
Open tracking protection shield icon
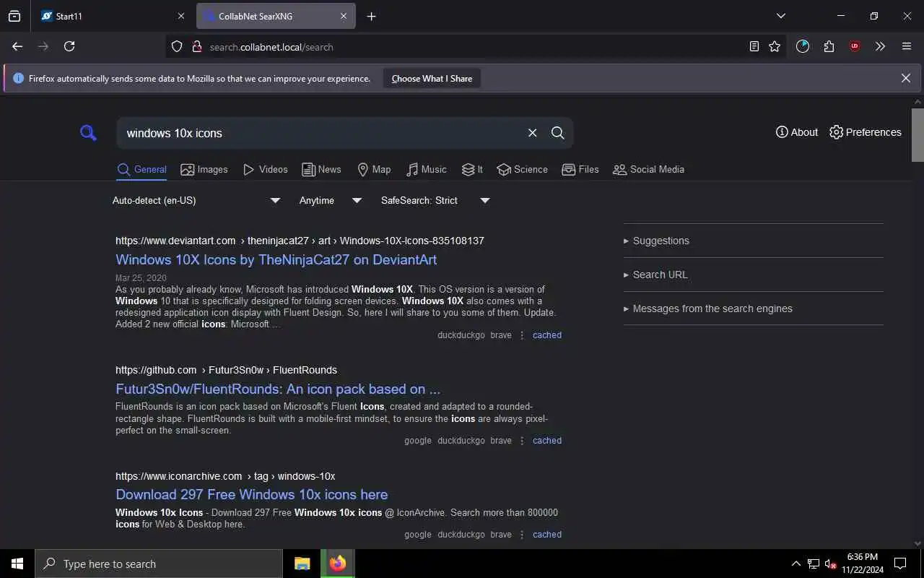click(177, 47)
